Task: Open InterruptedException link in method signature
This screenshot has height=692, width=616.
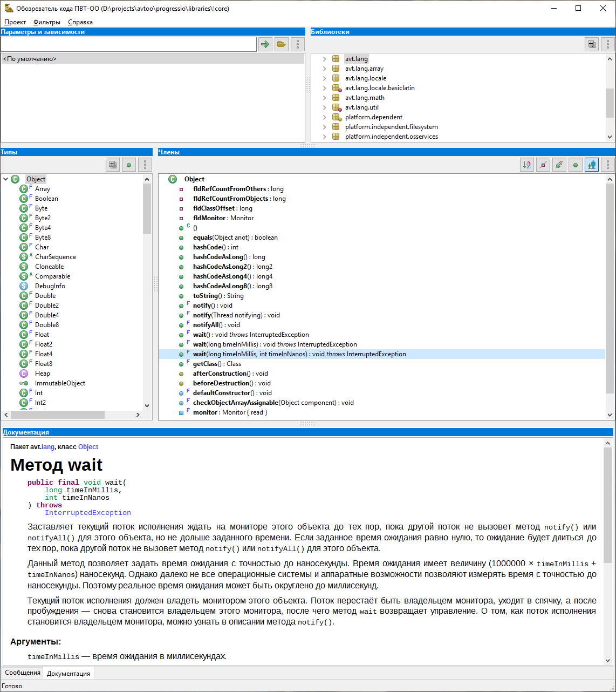Action: [x=88, y=513]
